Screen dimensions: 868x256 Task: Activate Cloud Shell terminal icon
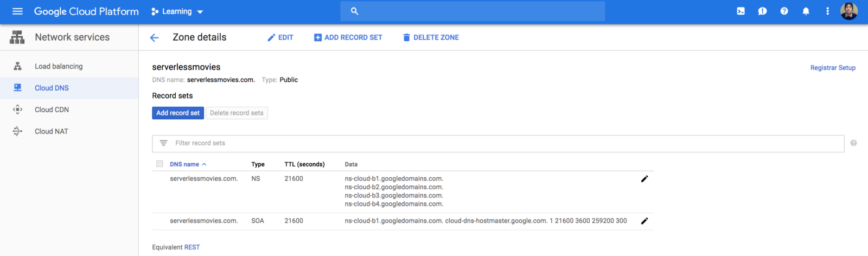coord(741,11)
